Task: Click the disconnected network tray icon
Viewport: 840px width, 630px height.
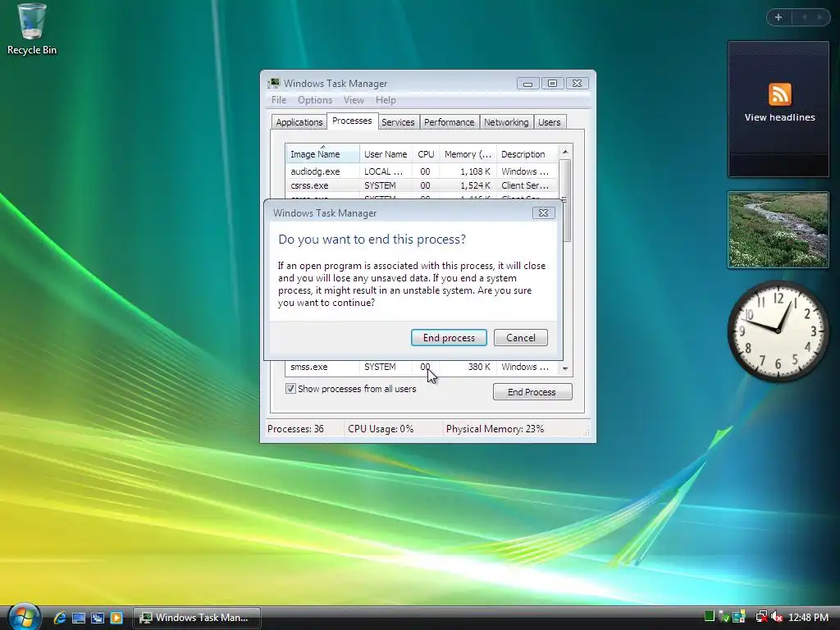Action: [760, 617]
